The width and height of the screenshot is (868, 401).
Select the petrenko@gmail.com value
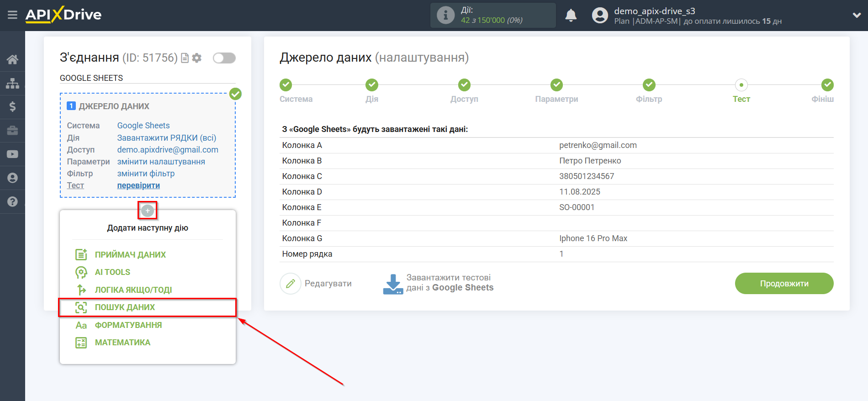pos(598,145)
